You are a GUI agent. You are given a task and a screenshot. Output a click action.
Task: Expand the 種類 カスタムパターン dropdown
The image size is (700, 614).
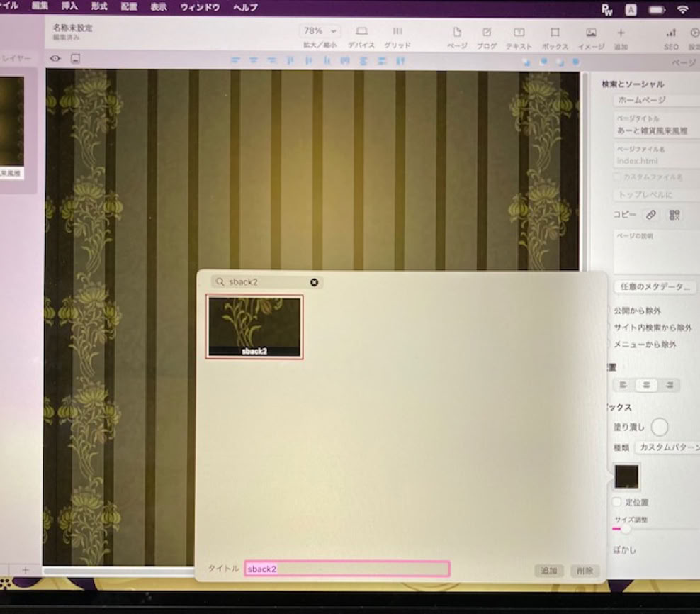point(666,447)
